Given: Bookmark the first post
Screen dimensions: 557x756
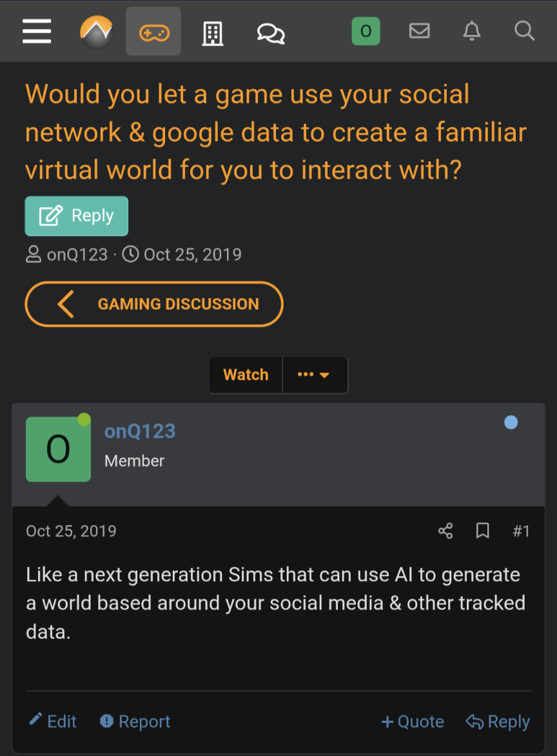Looking at the screenshot, I should pyautogui.click(x=482, y=531).
